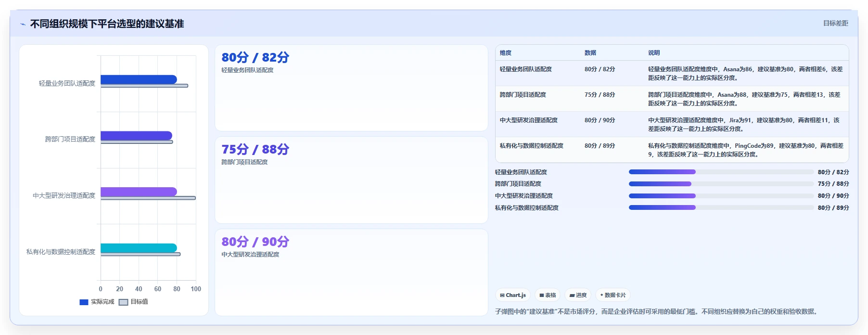This screenshot has width=868, height=335.
Task: Click the purple actual bar for 中大型研发治理适配度
Action: (139, 192)
